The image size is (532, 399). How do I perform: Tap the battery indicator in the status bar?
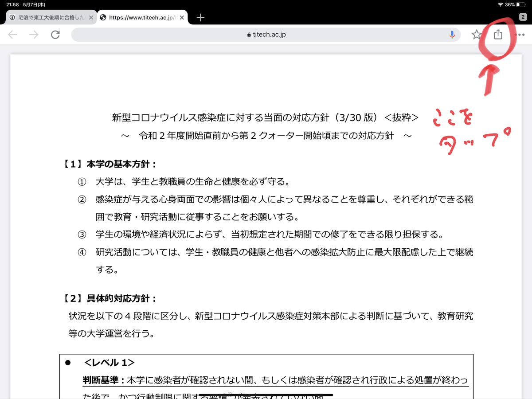tap(522, 4)
